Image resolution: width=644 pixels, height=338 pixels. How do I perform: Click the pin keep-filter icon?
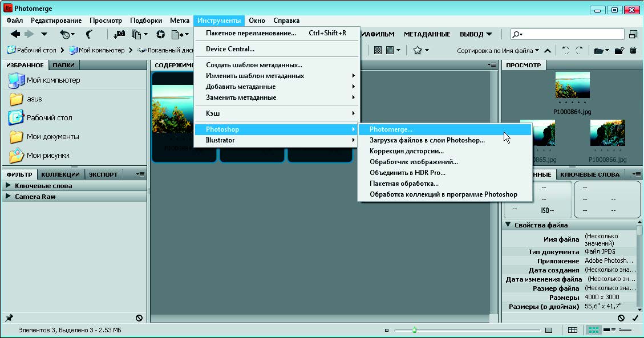pyautogui.click(x=9, y=318)
